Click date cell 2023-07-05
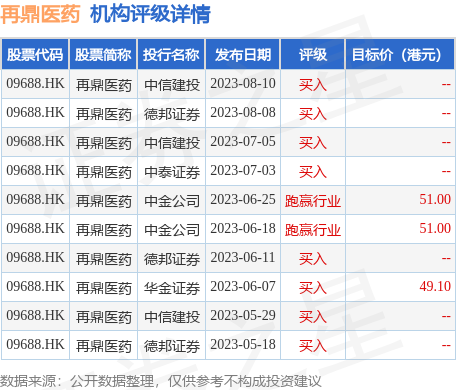The height and width of the screenshot is (390, 456). [243, 141]
